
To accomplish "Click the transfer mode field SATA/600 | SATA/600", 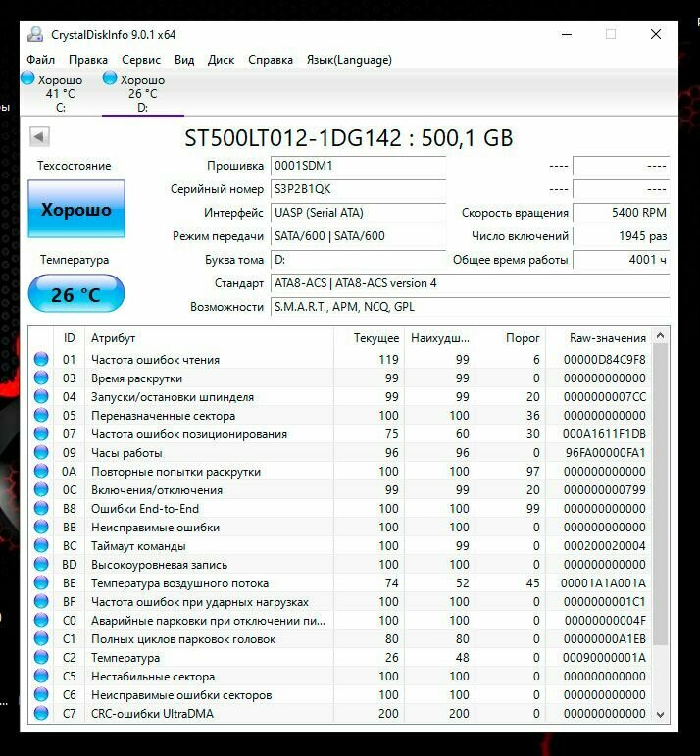I will (358, 236).
